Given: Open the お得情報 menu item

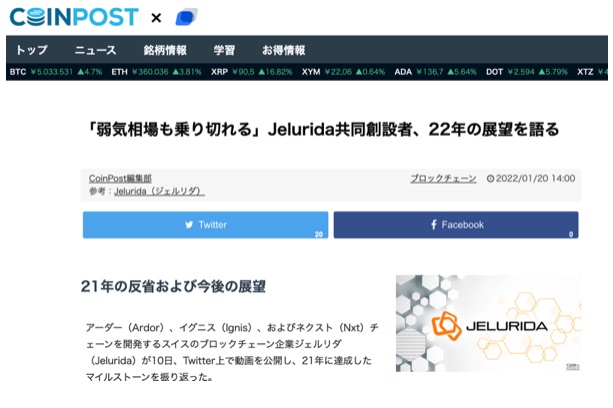Looking at the screenshot, I should tap(283, 50).
